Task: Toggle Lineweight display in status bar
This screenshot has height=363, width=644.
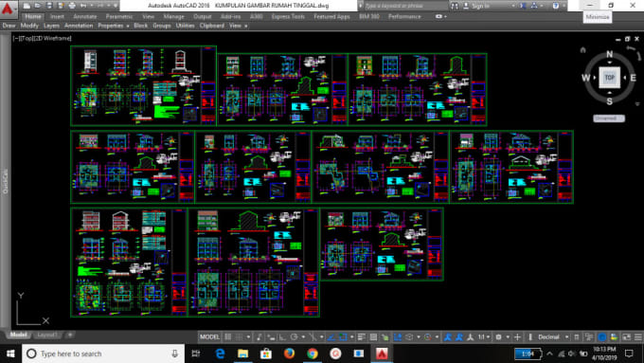Action: (x=362, y=337)
